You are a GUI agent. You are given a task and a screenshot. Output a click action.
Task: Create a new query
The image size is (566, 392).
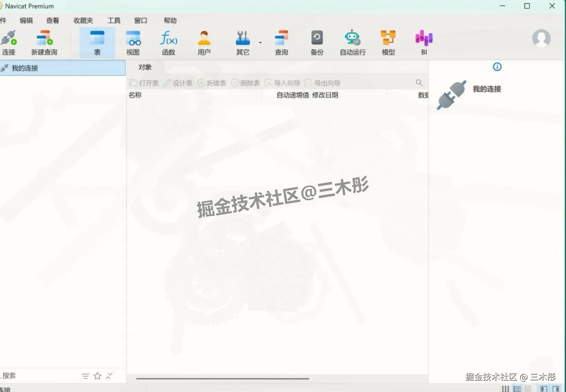44,42
